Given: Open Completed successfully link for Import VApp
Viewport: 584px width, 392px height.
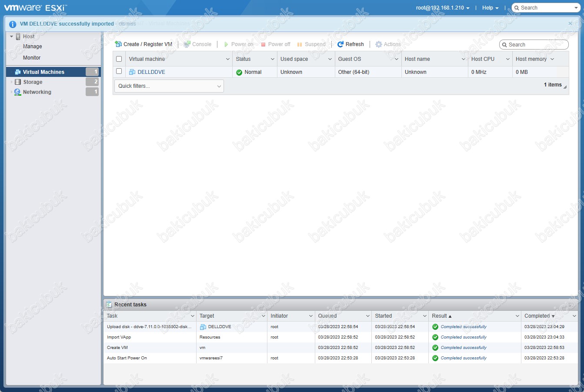Looking at the screenshot, I should 464,337.
